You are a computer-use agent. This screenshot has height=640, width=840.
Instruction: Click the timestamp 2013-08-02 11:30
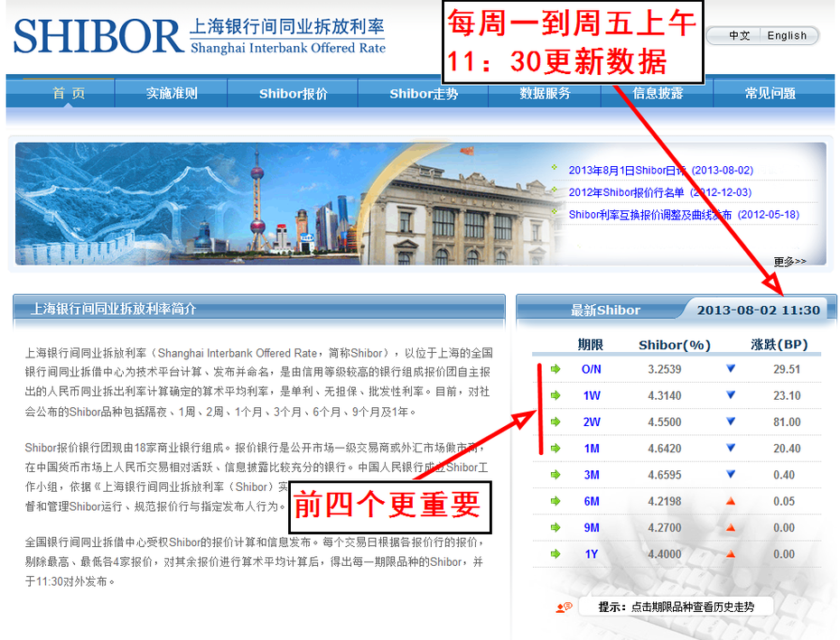[x=758, y=311]
